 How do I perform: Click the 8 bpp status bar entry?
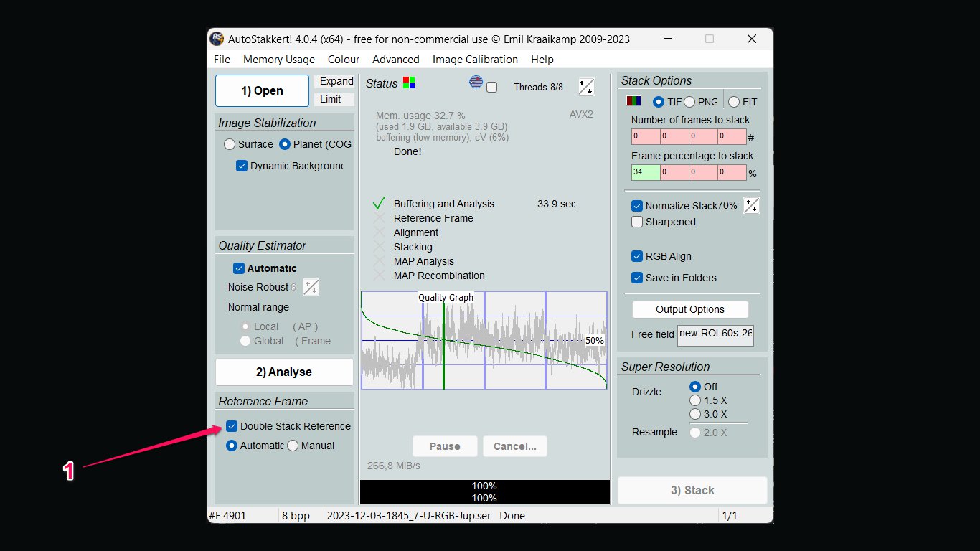pyautogui.click(x=296, y=515)
